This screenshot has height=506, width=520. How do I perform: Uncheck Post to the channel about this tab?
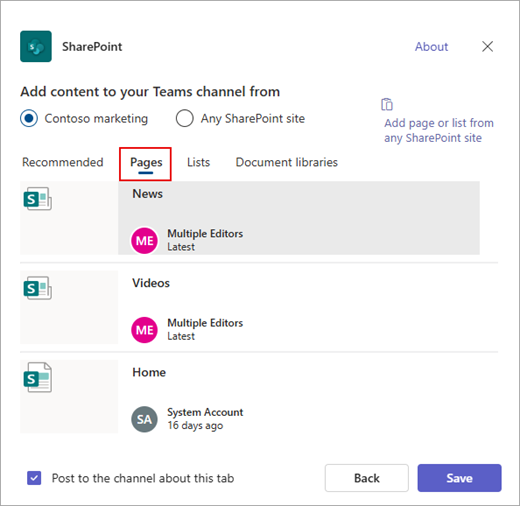34,478
